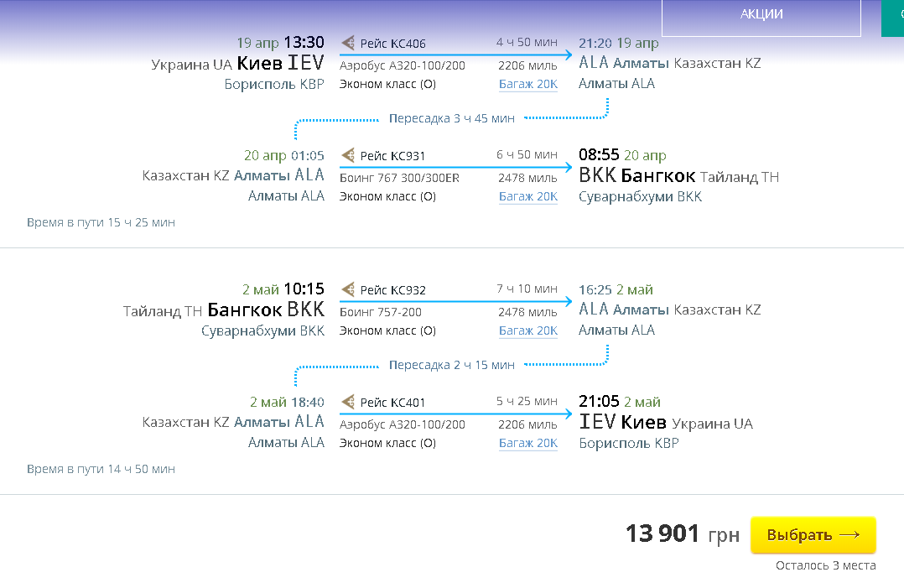Image resolution: width=904 pixels, height=588 pixels.
Task: Click the Пересадка 3 ч 45 мин label
Action: pos(452,118)
